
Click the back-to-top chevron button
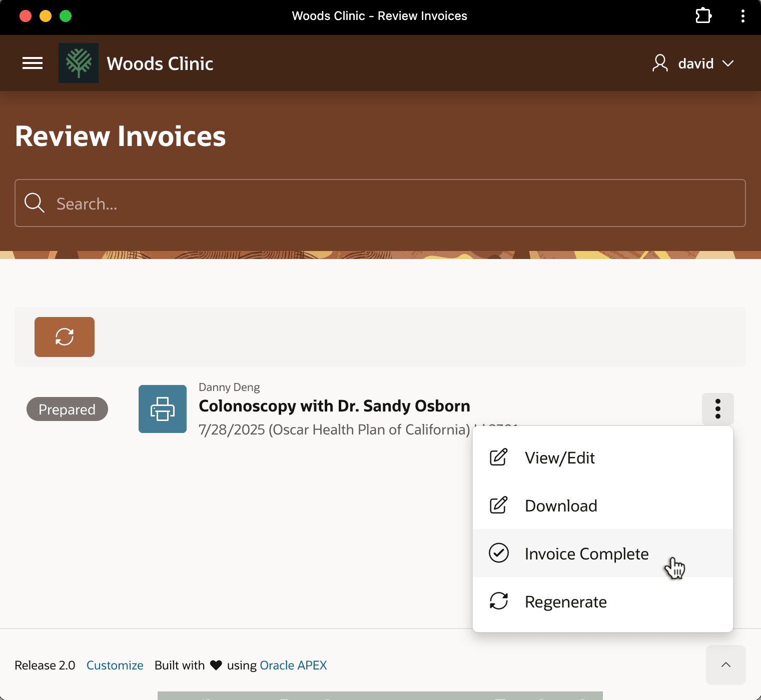click(726, 665)
